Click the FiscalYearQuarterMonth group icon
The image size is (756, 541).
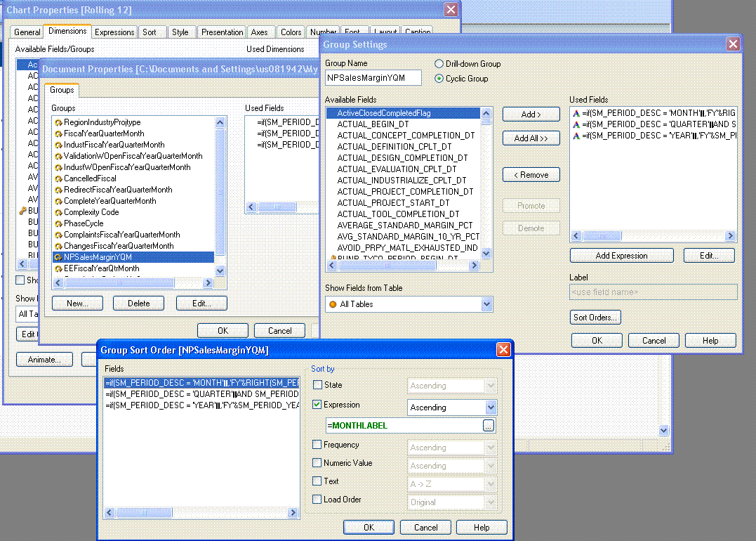coord(58,133)
